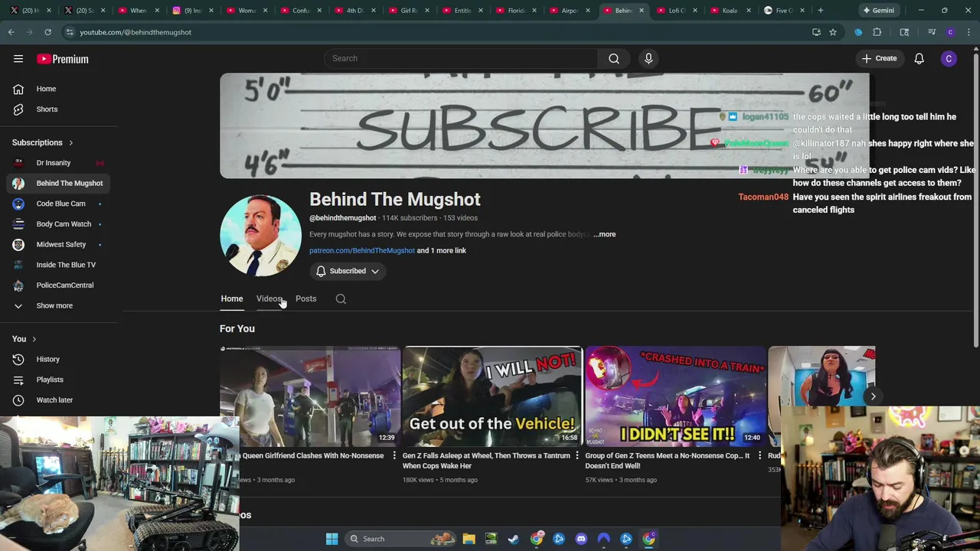980x551 pixels.
Task: Expand channel description with ...more
Action: pos(604,234)
